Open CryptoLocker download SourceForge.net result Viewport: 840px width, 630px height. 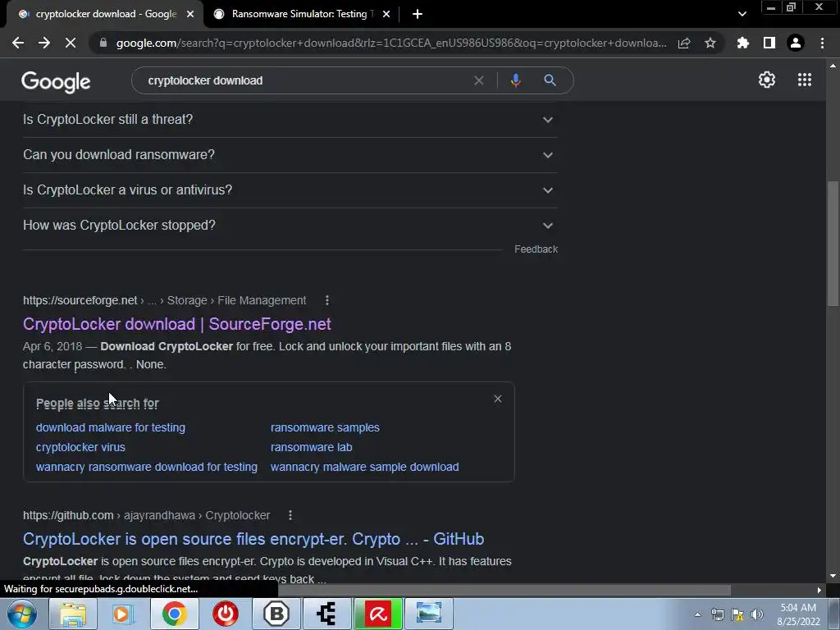[x=177, y=324]
